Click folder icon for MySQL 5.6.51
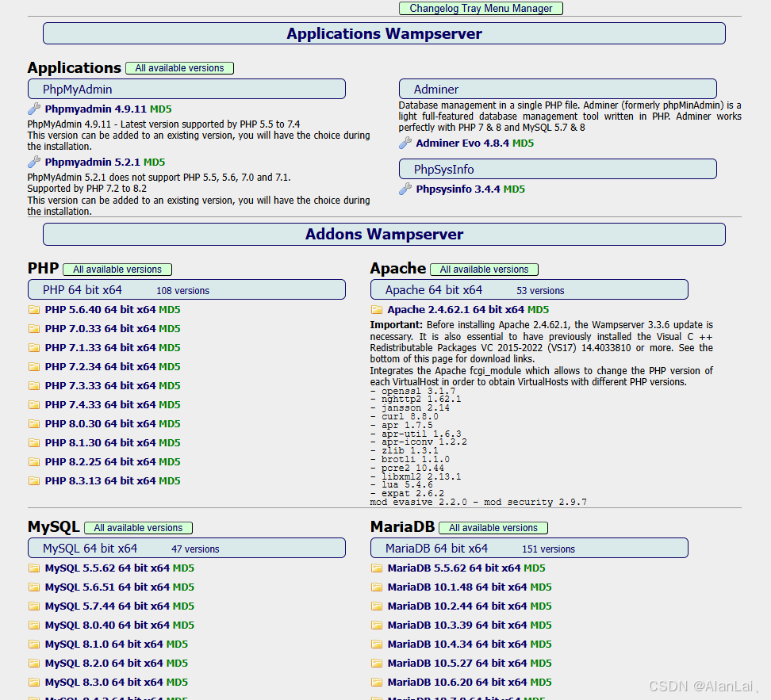This screenshot has width=771, height=700. 34,587
